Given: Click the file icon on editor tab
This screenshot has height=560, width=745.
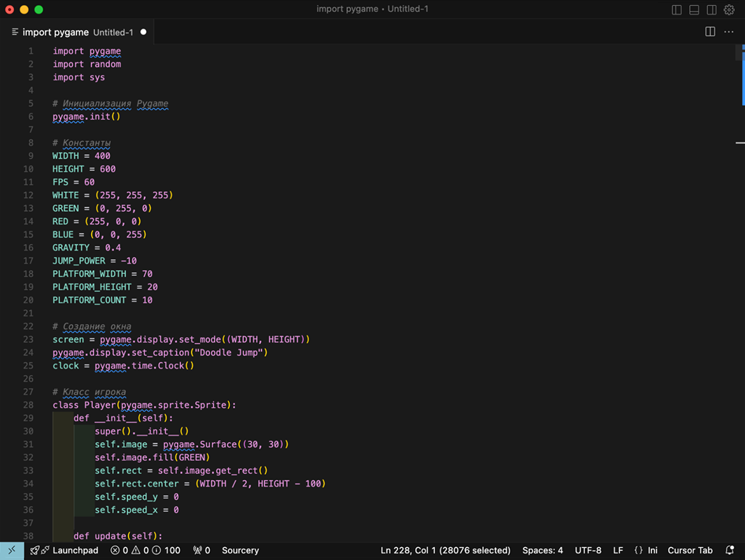Looking at the screenshot, I should point(15,32).
